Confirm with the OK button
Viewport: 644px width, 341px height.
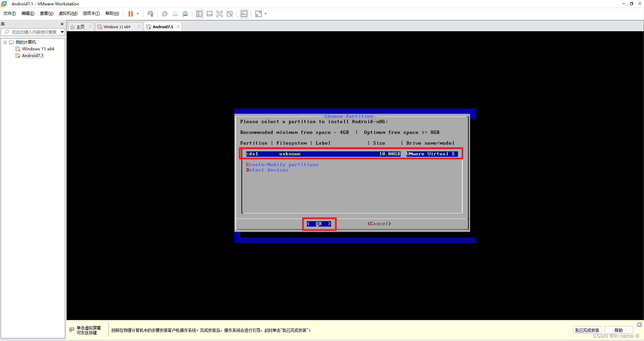(x=319, y=224)
